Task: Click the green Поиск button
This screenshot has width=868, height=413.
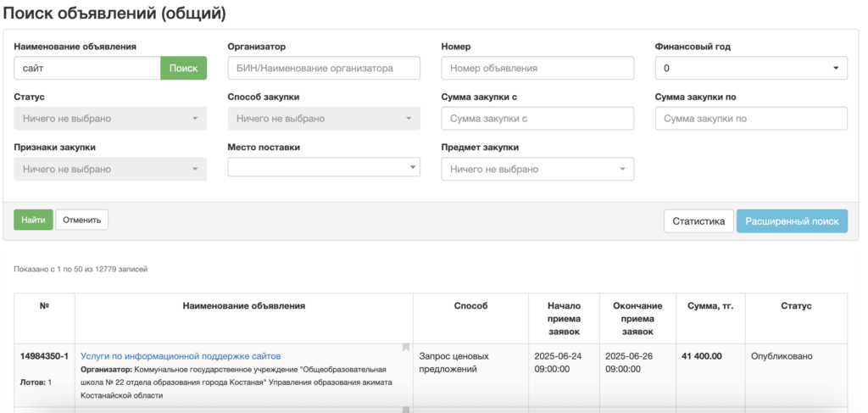Action: [x=183, y=68]
